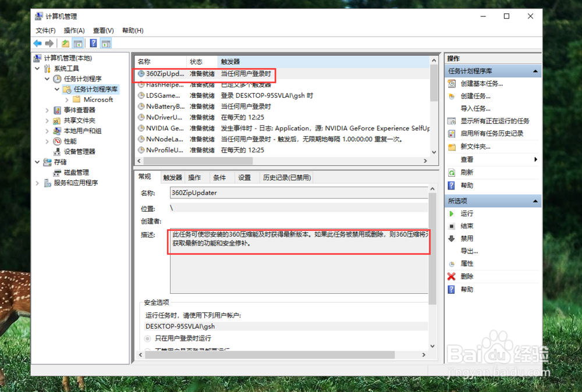Select the NvBatteryB... task row

click(x=282, y=106)
